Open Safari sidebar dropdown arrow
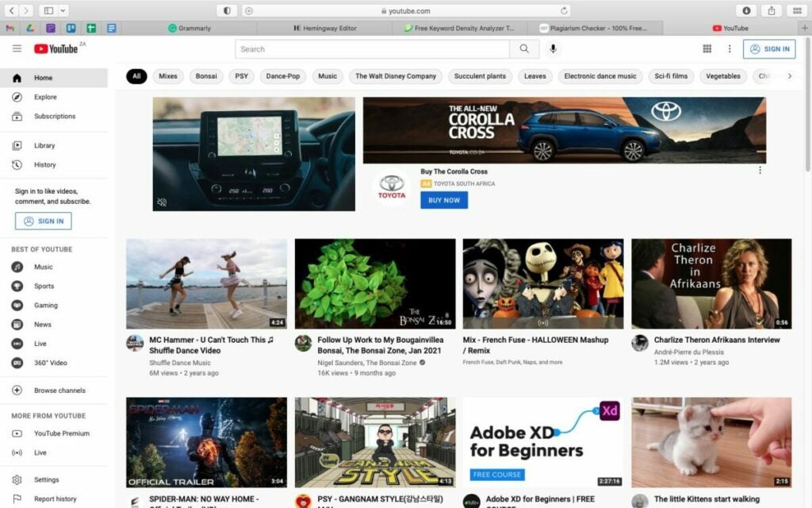The width and height of the screenshot is (812, 508). (x=63, y=10)
